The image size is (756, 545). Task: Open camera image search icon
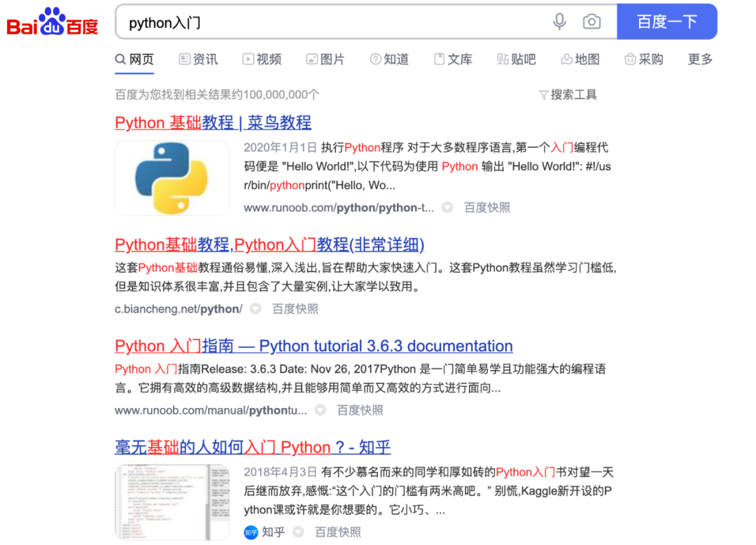[x=591, y=22]
